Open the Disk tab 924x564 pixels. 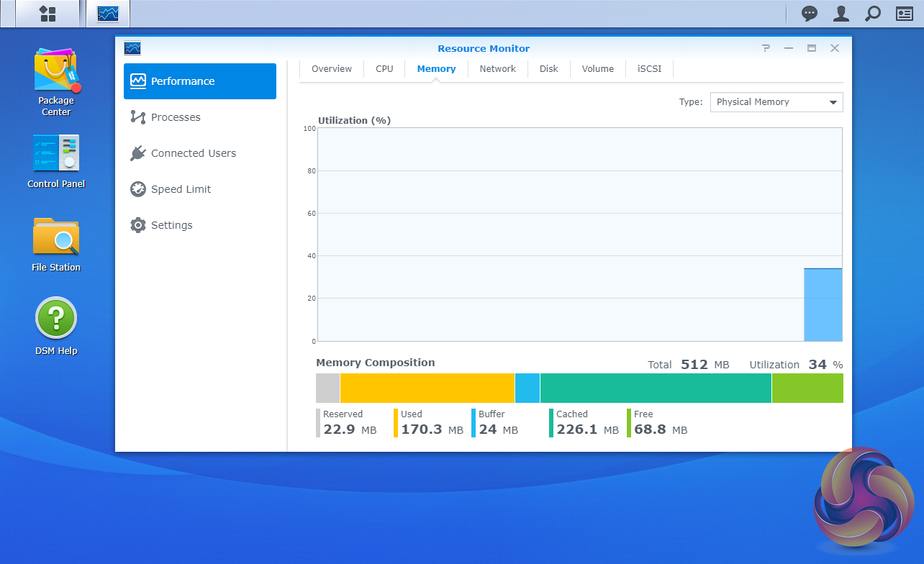click(x=548, y=69)
